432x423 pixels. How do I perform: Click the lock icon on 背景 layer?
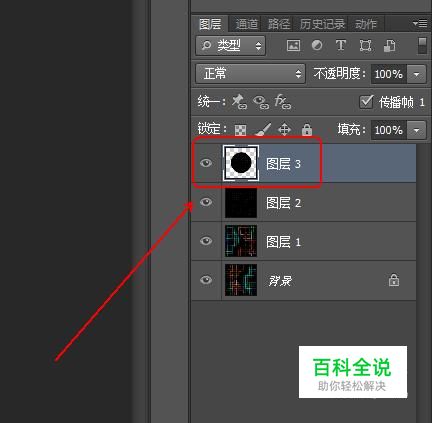click(x=394, y=280)
